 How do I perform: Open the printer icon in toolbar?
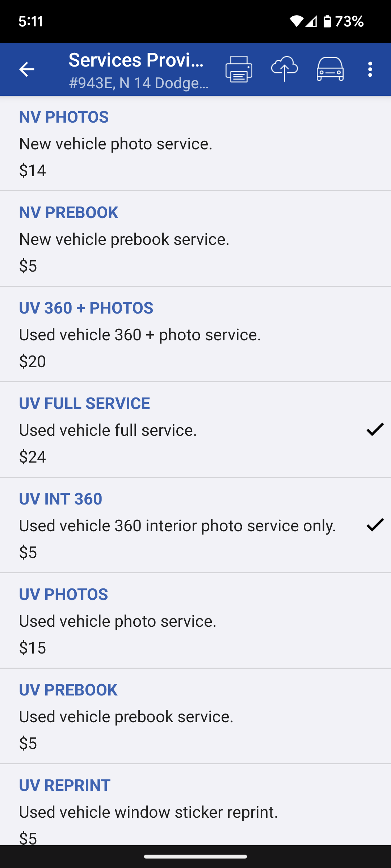[239, 69]
